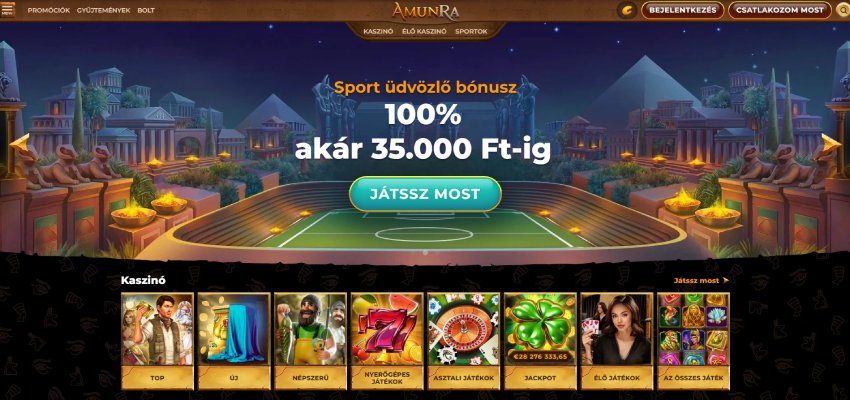Screen dimensions: 850x400
Task: Select the NÉPSZERŰ games tile
Action: pyautogui.click(x=310, y=341)
